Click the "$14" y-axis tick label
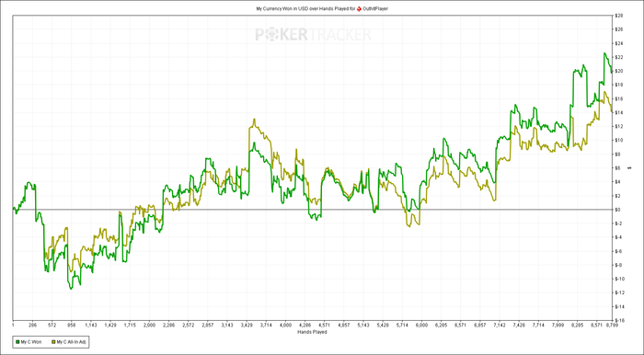This screenshot has height=355, width=644. click(620, 112)
